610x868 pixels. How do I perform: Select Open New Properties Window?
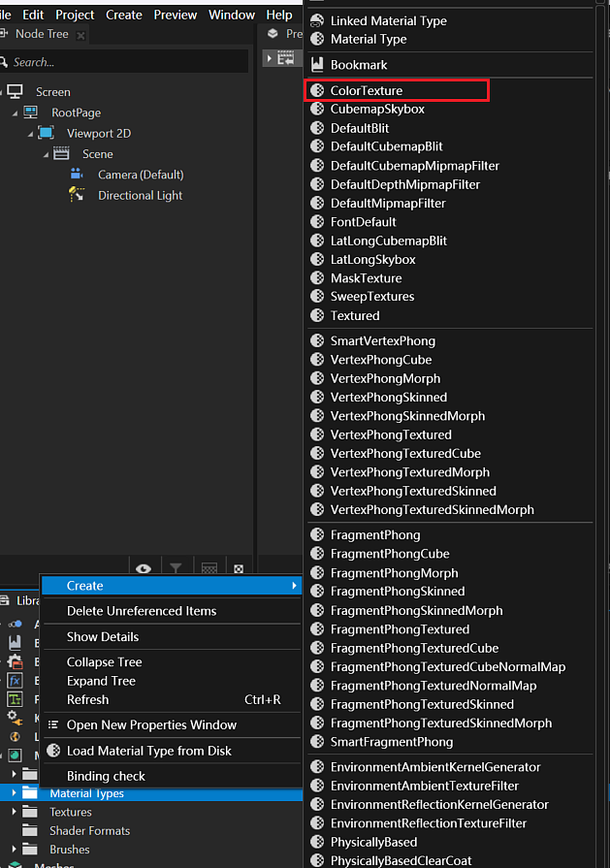(151, 724)
